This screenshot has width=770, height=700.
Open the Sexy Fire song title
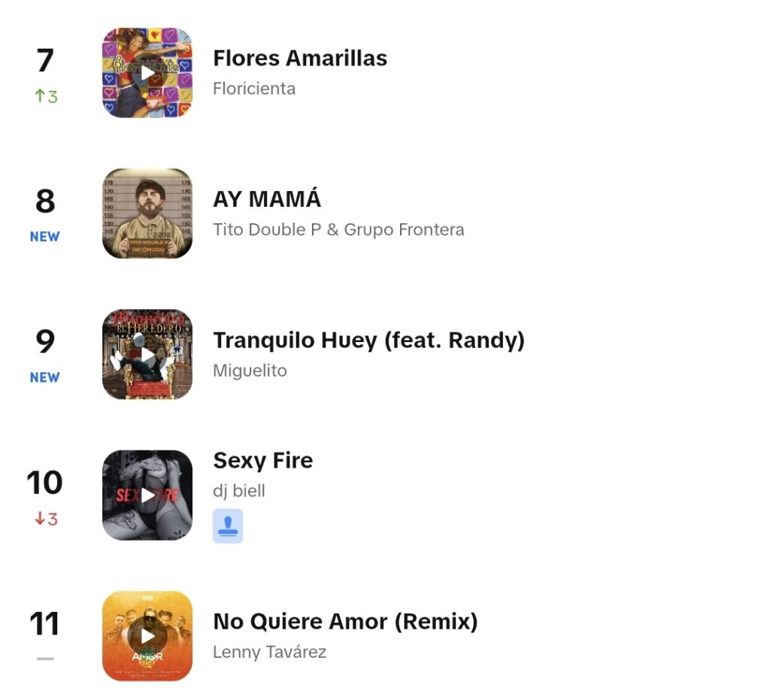pyautogui.click(x=262, y=460)
